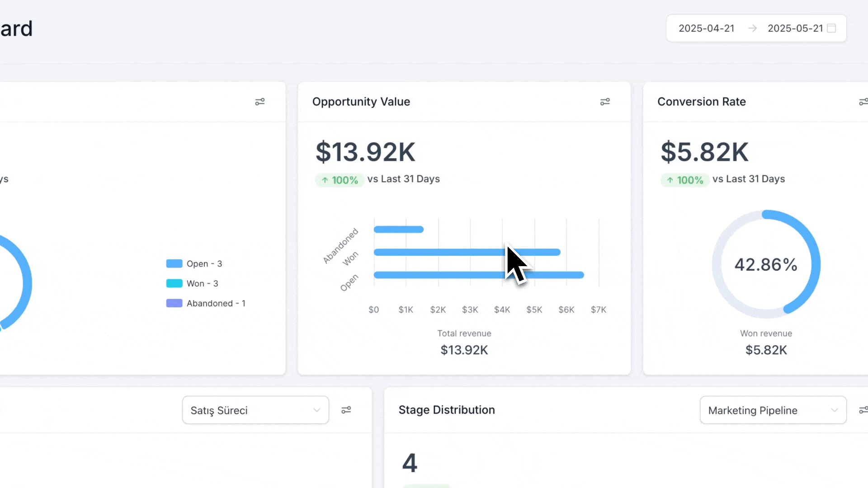Open filter settings on leftmost status card
Viewport: 868px width, 488px height.
[259, 102]
